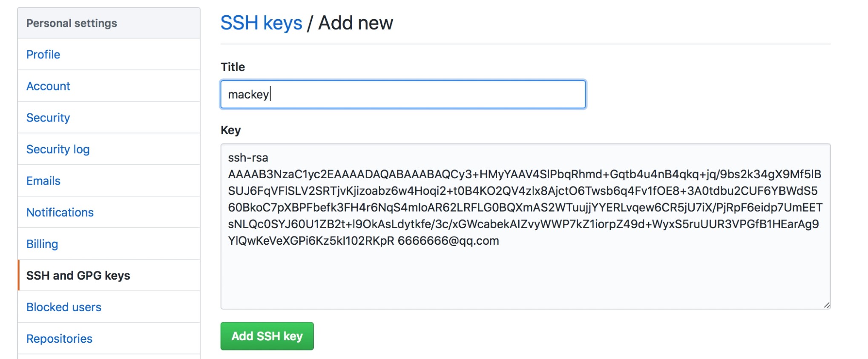This screenshot has width=868, height=359.
Task: Go to the Security settings
Action: click(48, 117)
